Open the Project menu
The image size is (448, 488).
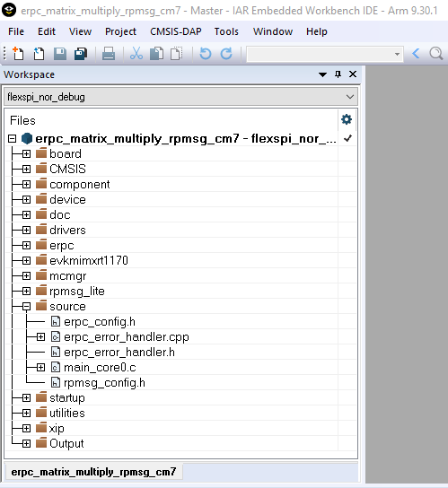tap(120, 31)
